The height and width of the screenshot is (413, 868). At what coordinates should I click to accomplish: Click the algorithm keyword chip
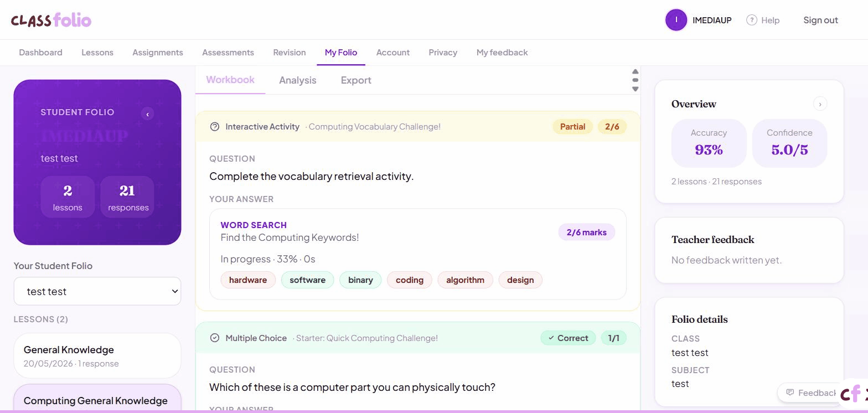tap(465, 280)
